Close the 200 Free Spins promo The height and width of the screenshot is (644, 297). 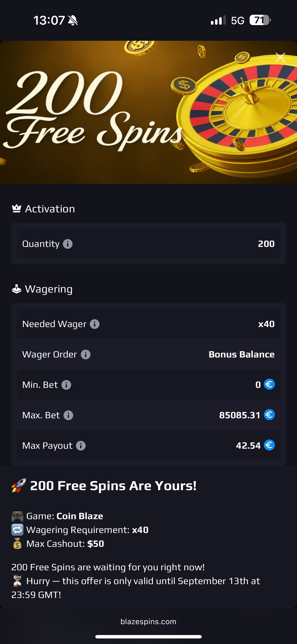point(280,58)
